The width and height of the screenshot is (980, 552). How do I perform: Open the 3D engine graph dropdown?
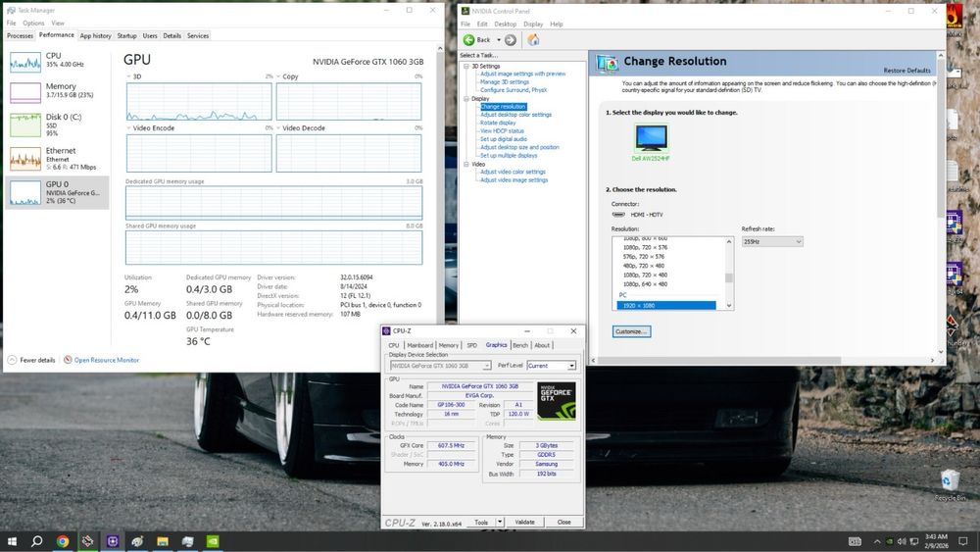pos(129,76)
